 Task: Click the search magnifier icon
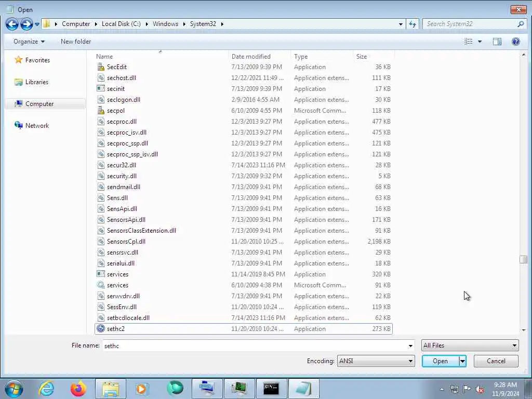[x=521, y=24]
